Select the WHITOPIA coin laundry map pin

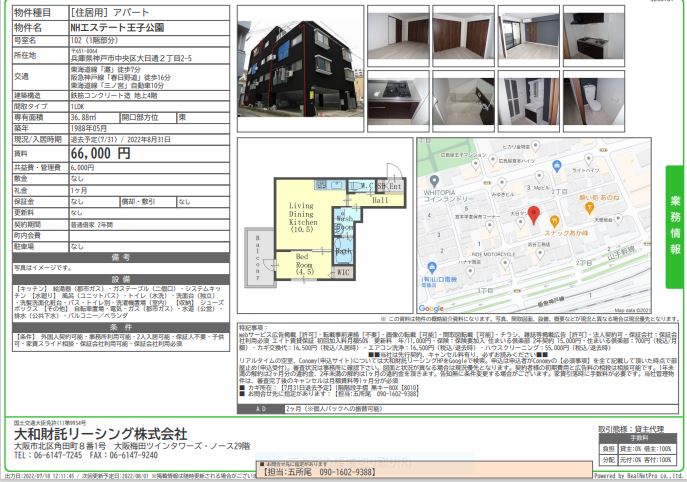pyautogui.click(x=434, y=181)
